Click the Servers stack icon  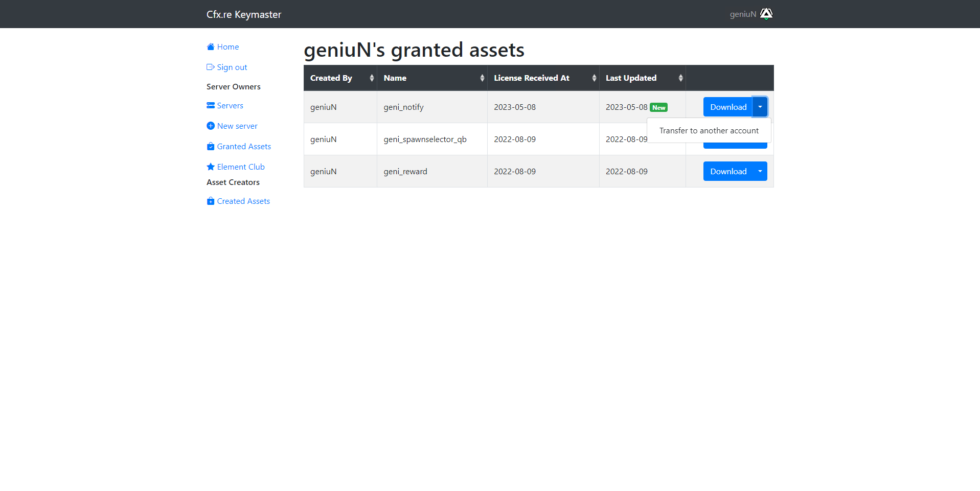[x=210, y=106]
